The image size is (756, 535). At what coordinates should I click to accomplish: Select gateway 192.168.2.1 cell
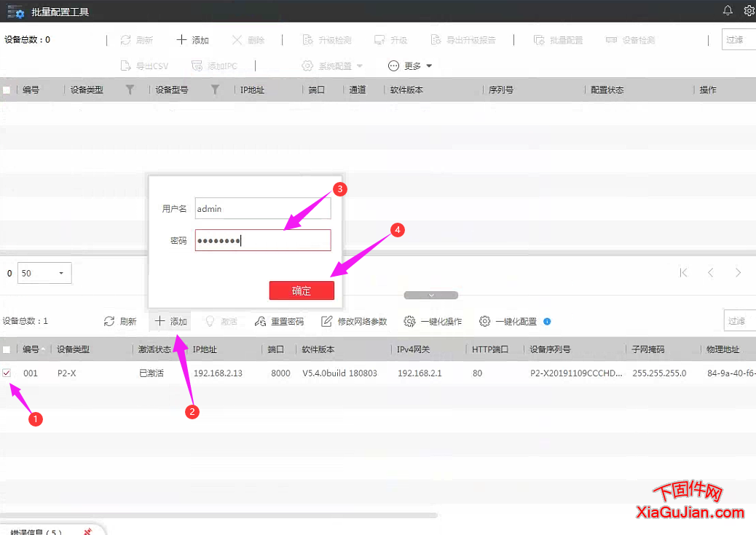420,373
